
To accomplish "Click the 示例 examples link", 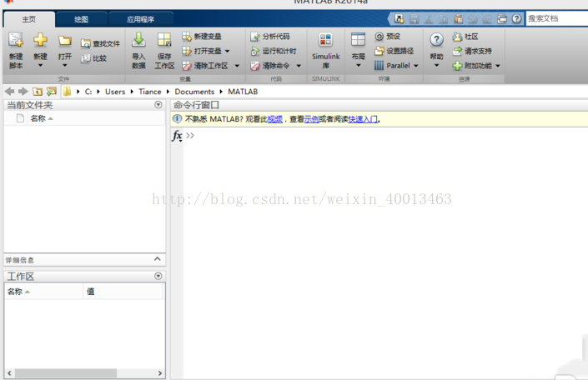I will [x=311, y=119].
